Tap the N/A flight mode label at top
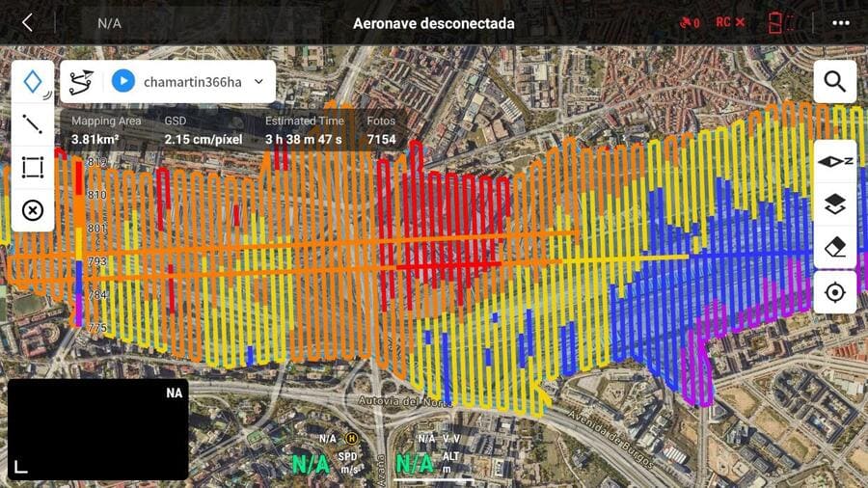Viewport: 868px width, 488px height. tap(109, 23)
